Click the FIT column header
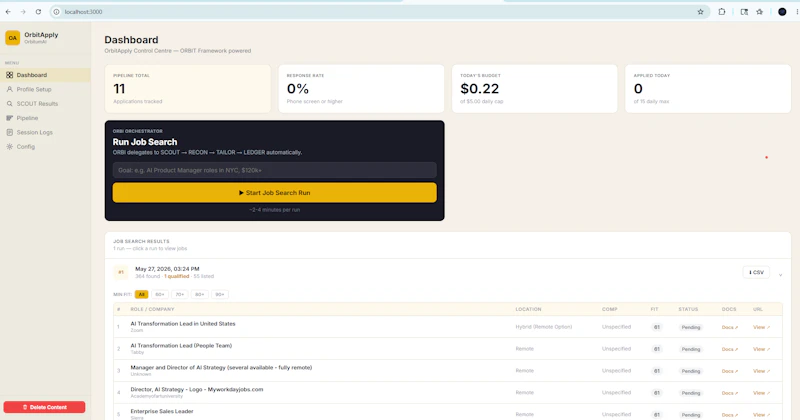Image resolution: width=800 pixels, height=420 pixels. pyautogui.click(x=654, y=309)
